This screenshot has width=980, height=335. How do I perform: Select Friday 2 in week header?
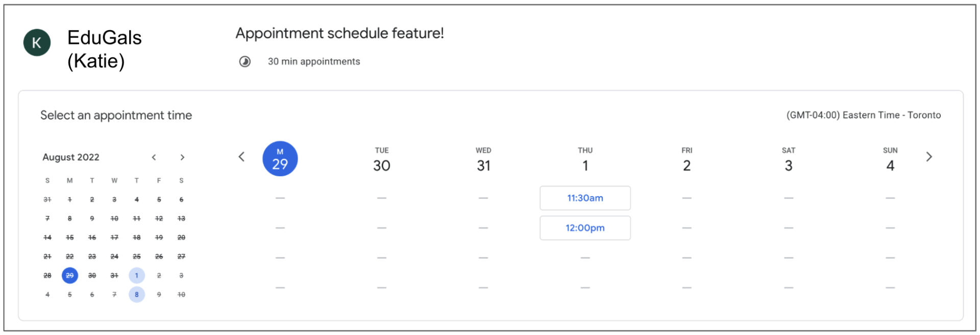coord(687,160)
